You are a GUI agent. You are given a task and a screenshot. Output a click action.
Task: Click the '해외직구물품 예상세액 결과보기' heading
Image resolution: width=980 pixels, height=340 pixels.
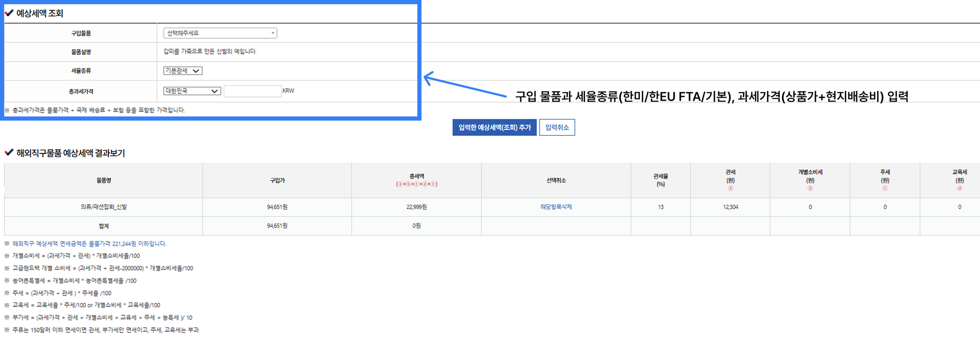coord(71,153)
